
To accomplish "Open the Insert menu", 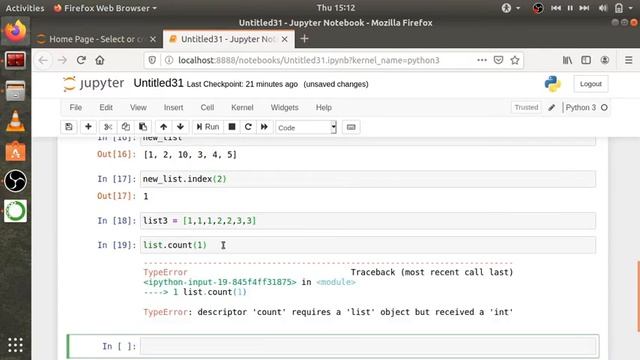I will (173, 107).
